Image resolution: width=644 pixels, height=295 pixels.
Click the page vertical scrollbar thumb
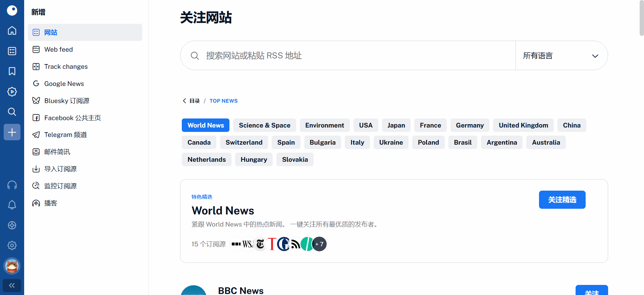(641, 18)
